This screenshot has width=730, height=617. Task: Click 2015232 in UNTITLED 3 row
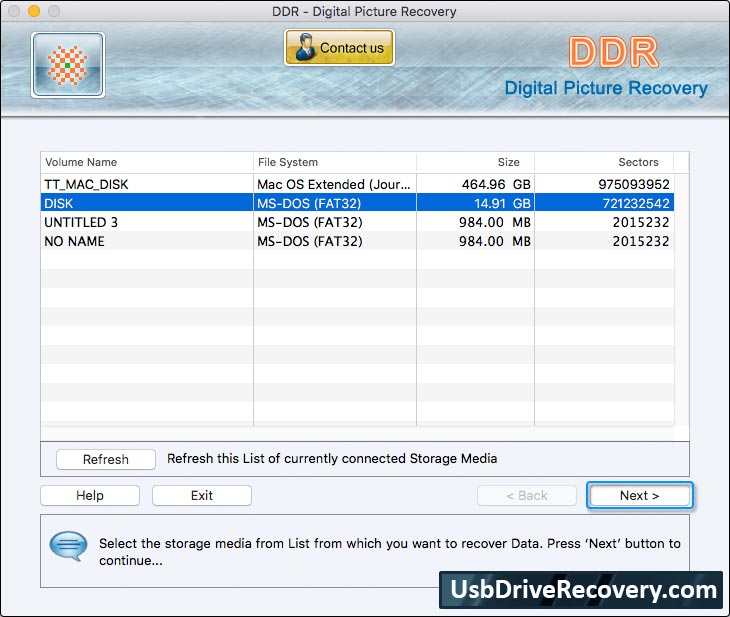604,223
